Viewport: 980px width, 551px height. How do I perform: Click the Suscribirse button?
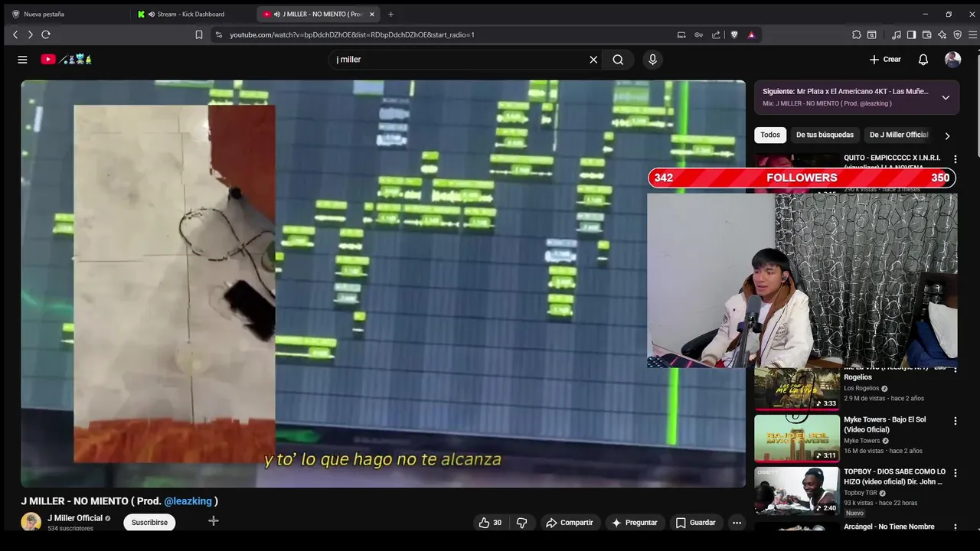(149, 522)
